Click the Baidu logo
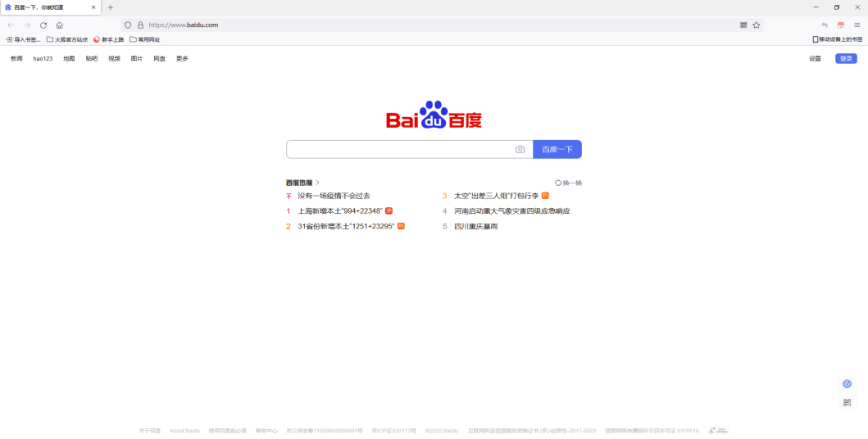Image resolution: width=868 pixels, height=439 pixels. coord(434,115)
